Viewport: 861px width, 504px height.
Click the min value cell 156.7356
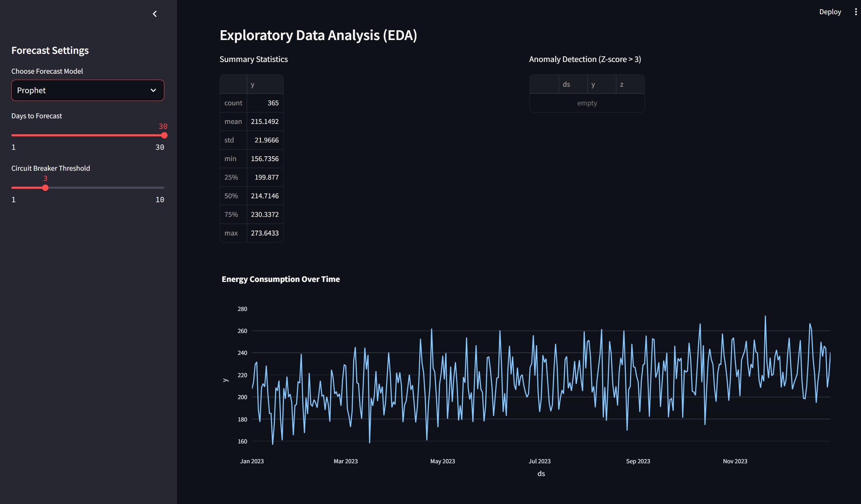tap(265, 159)
